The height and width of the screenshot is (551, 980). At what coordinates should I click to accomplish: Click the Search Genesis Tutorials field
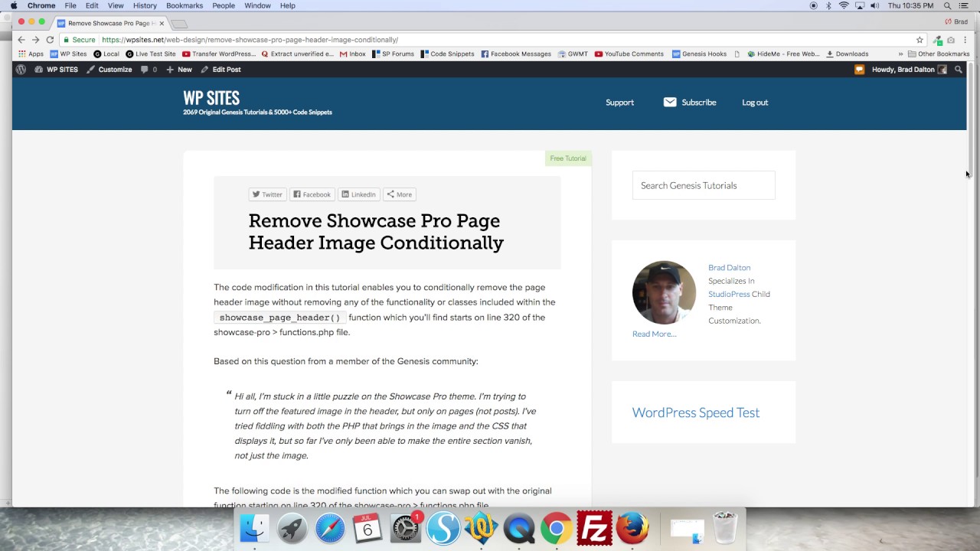(x=704, y=185)
